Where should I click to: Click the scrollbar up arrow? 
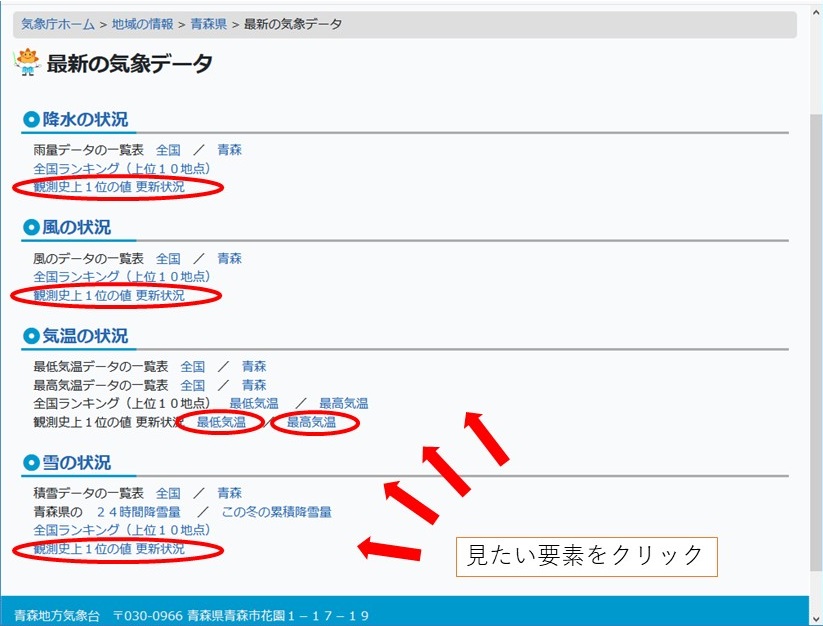coord(816,12)
